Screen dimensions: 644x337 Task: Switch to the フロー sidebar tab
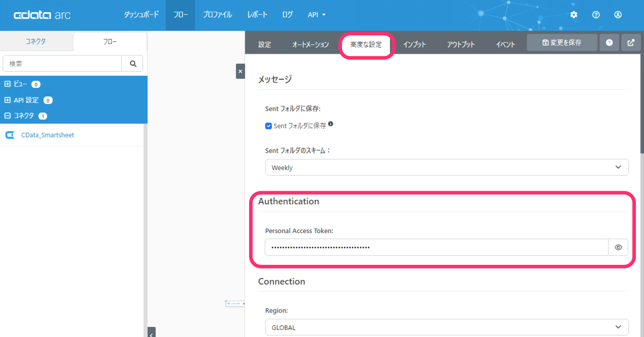110,42
